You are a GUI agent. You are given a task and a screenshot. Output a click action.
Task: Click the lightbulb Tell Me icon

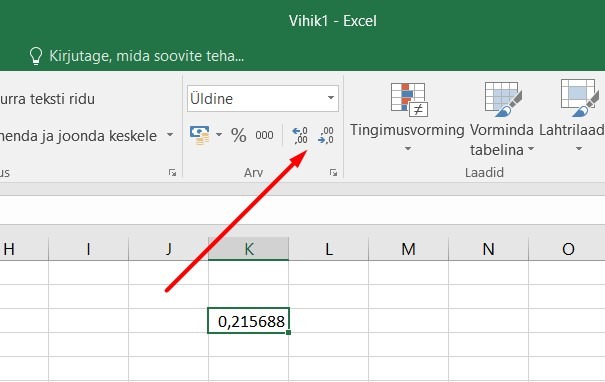pos(36,56)
